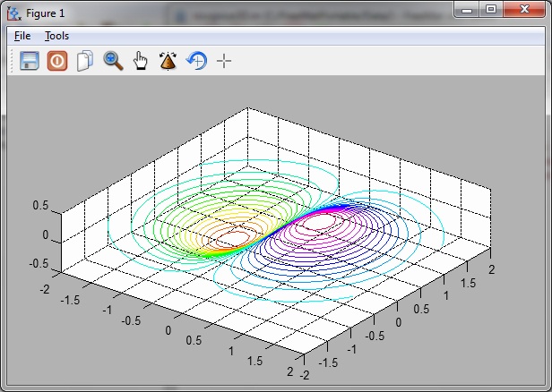Click the Figure 1 window icon

click(x=14, y=12)
